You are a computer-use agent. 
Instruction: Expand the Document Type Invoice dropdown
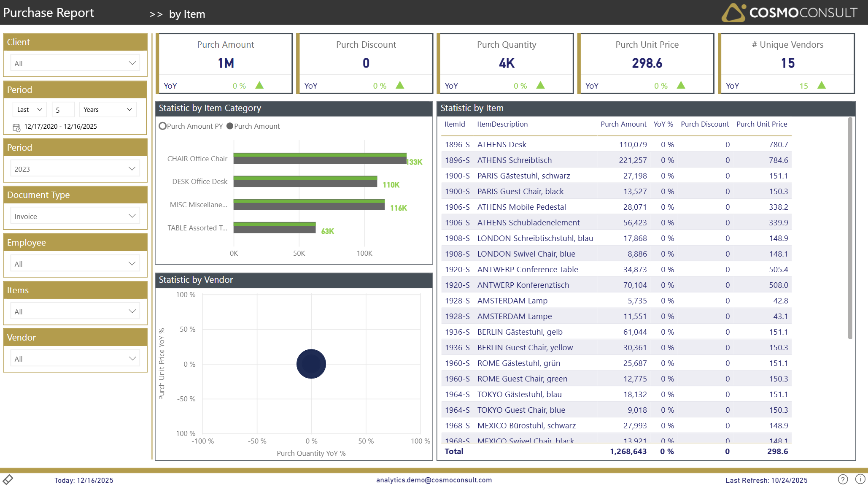tap(75, 216)
